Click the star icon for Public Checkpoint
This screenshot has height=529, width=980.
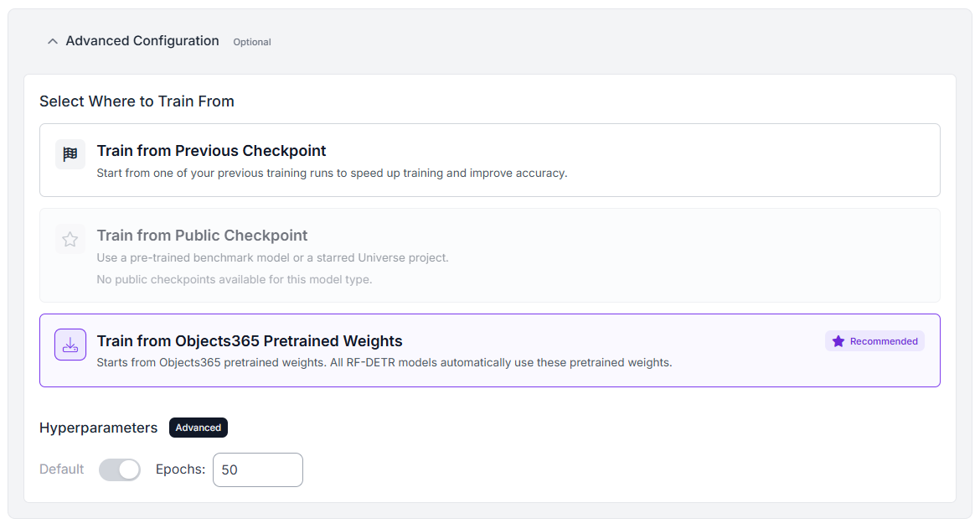tap(70, 240)
